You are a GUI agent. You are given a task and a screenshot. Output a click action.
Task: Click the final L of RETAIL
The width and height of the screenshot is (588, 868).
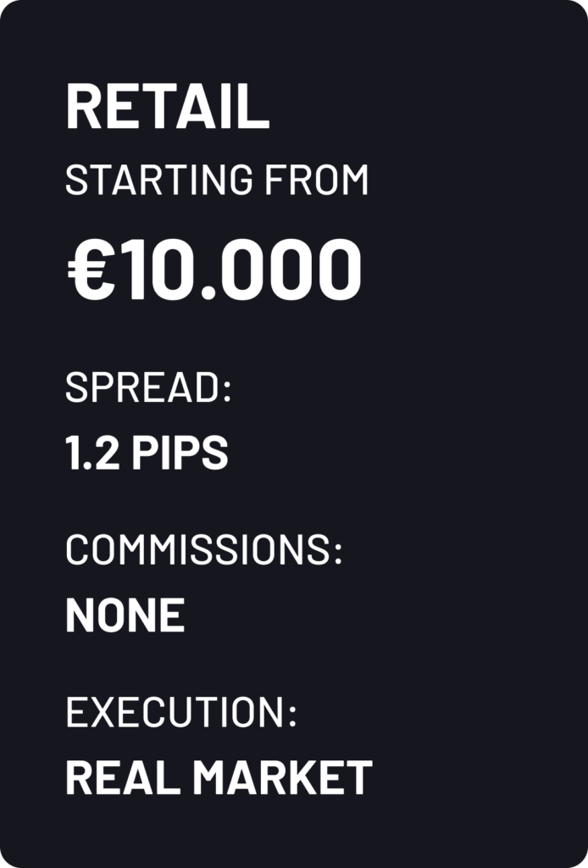coord(256,108)
